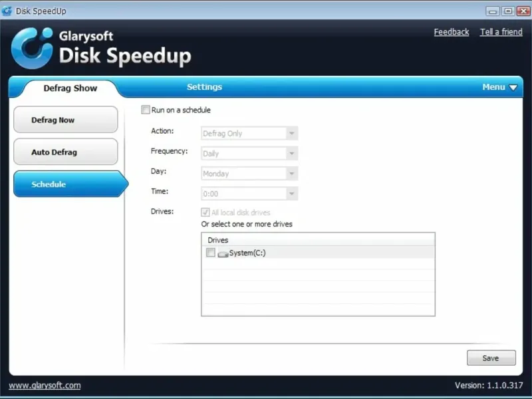Select Auto Defrag in sidebar
This screenshot has width=532, height=399.
pos(65,152)
